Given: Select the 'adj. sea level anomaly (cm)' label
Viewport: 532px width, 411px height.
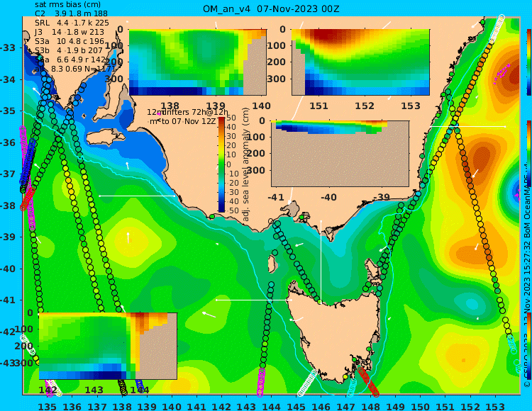Looking at the screenshot, I should (x=245, y=164).
